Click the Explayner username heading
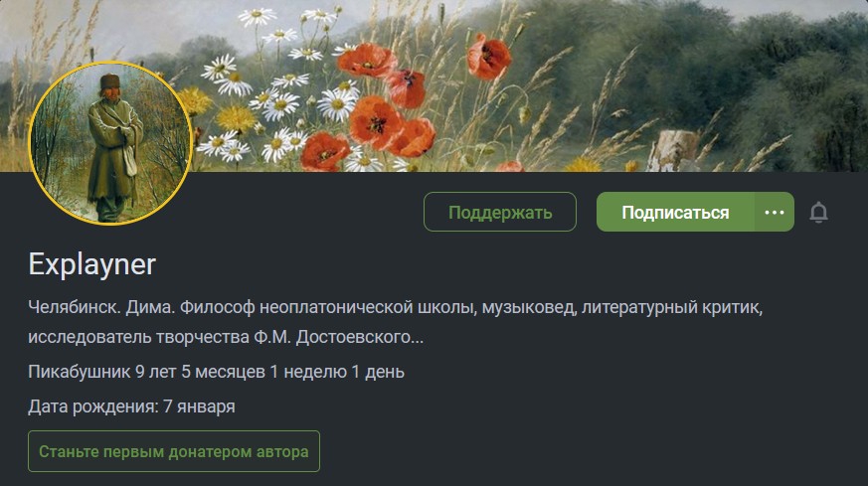This screenshot has width=868, height=486. click(x=91, y=264)
